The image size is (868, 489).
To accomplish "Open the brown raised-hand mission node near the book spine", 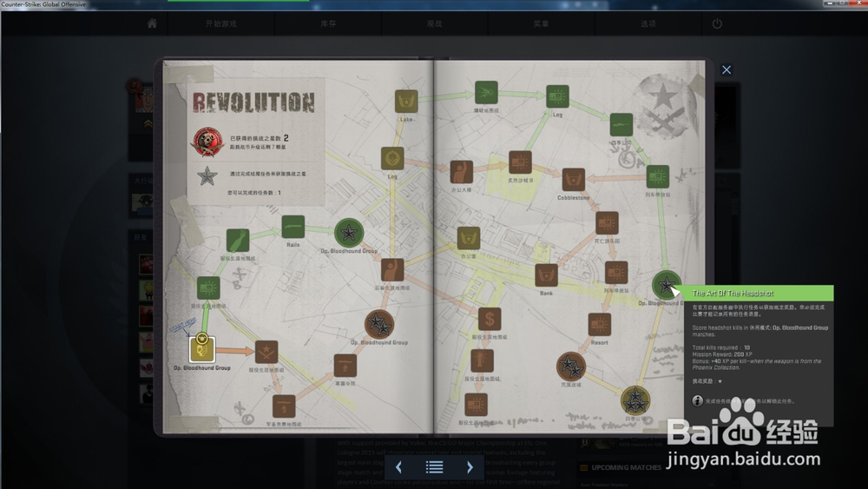I will click(x=392, y=270).
